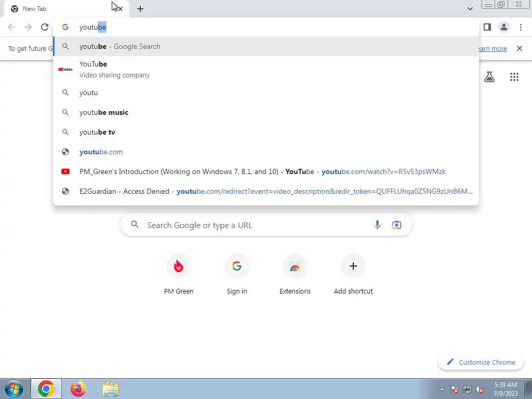
Task: Click the globe icon beside youtube.com
Action: coord(65,152)
